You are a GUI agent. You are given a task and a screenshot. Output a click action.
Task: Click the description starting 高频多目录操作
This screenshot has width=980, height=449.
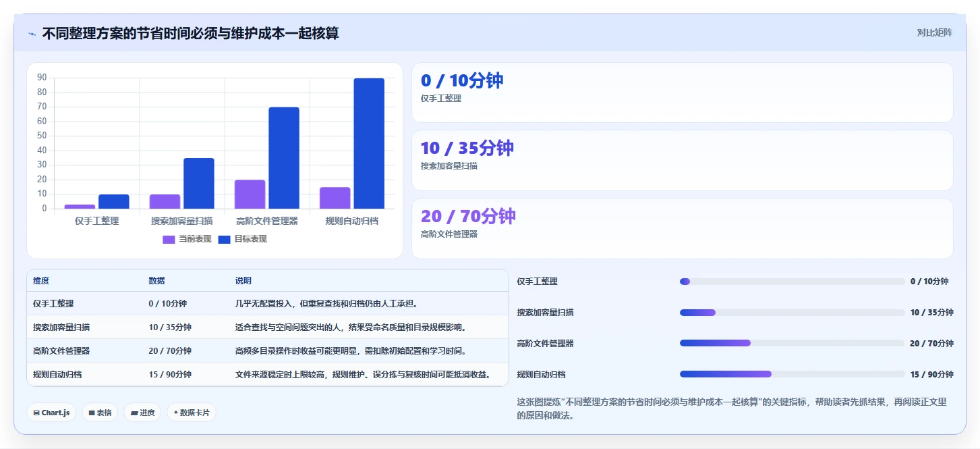(x=351, y=351)
